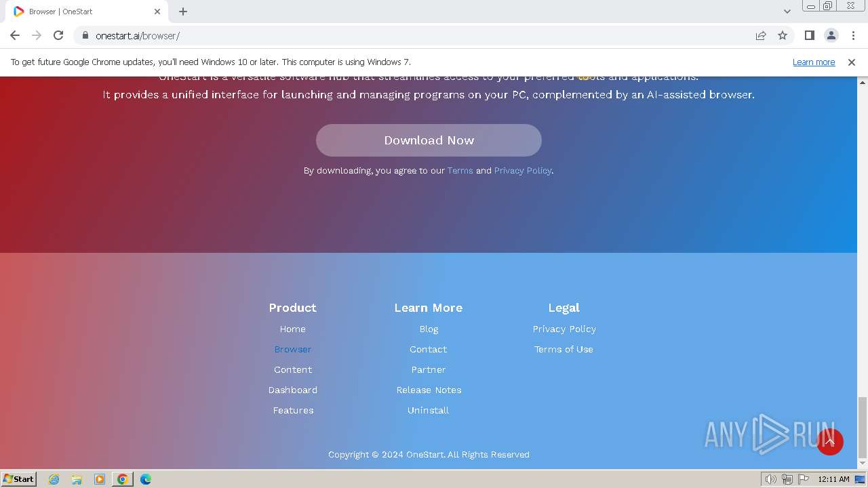
Task: Go back using the browser back arrow
Action: [x=15, y=35]
